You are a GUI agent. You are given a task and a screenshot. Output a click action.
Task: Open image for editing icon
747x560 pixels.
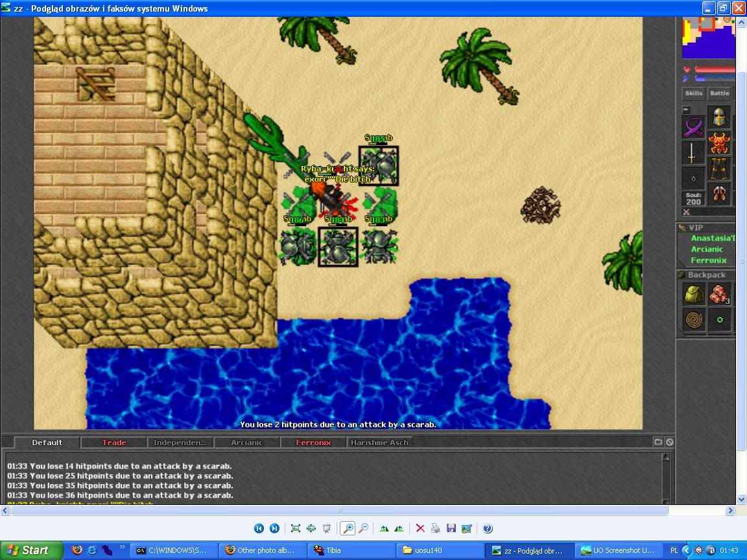(467, 528)
